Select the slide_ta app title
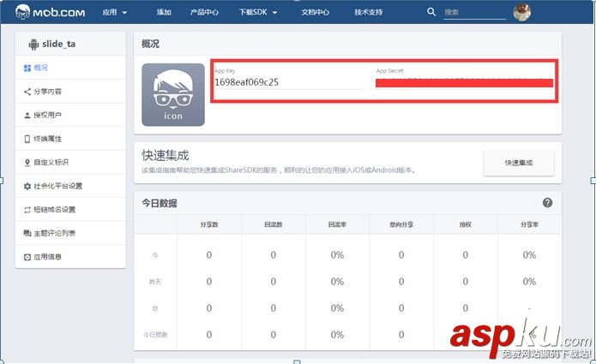The height and width of the screenshot is (364, 596). click(x=59, y=44)
